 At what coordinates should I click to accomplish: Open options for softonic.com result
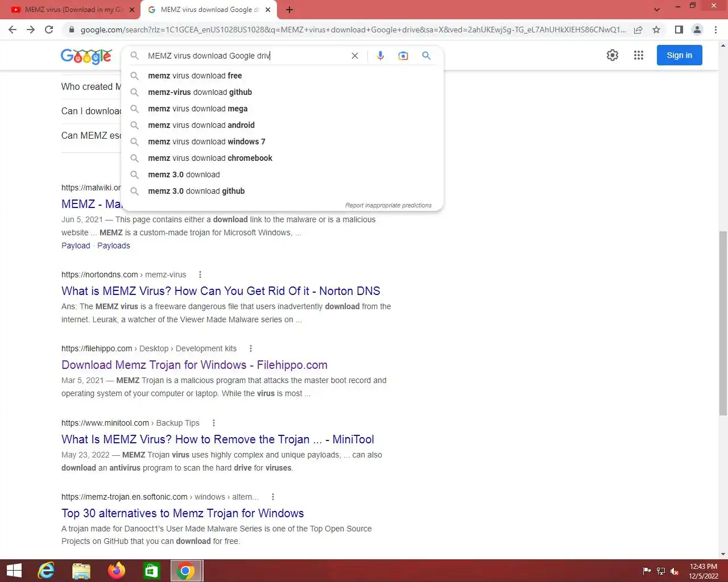pyautogui.click(x=272, y=497)
